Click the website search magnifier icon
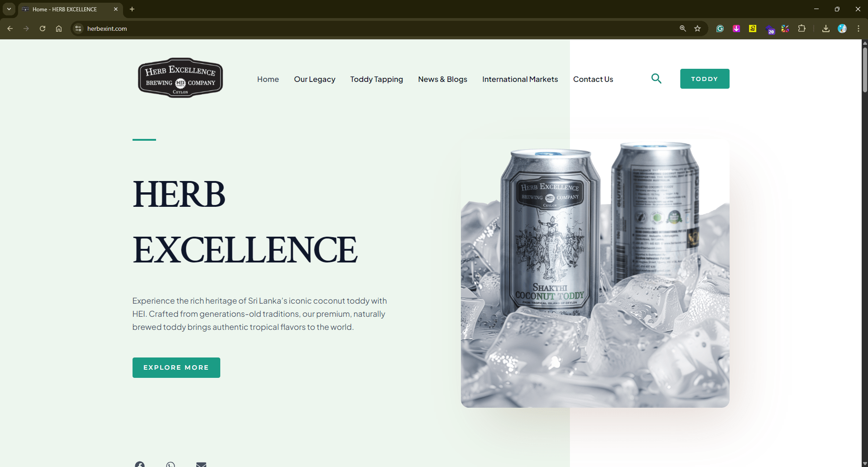Screen dimensions: 868x467 click(656, 79)
